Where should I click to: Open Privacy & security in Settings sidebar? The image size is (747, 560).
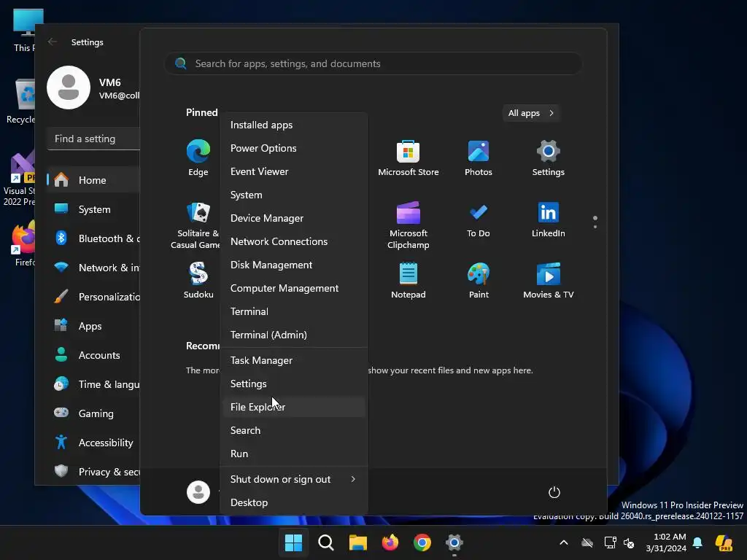tap(93, 472)
